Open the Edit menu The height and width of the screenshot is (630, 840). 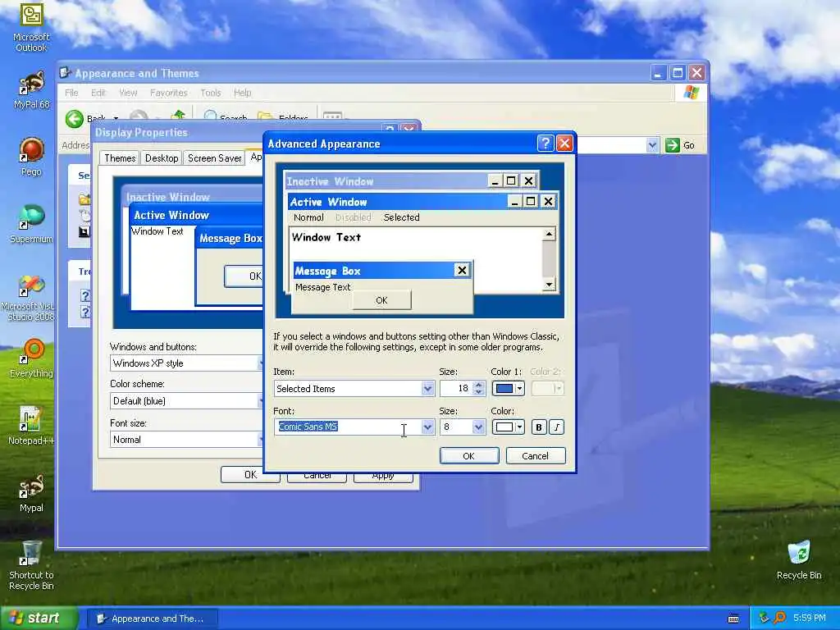tap(98, 93)
